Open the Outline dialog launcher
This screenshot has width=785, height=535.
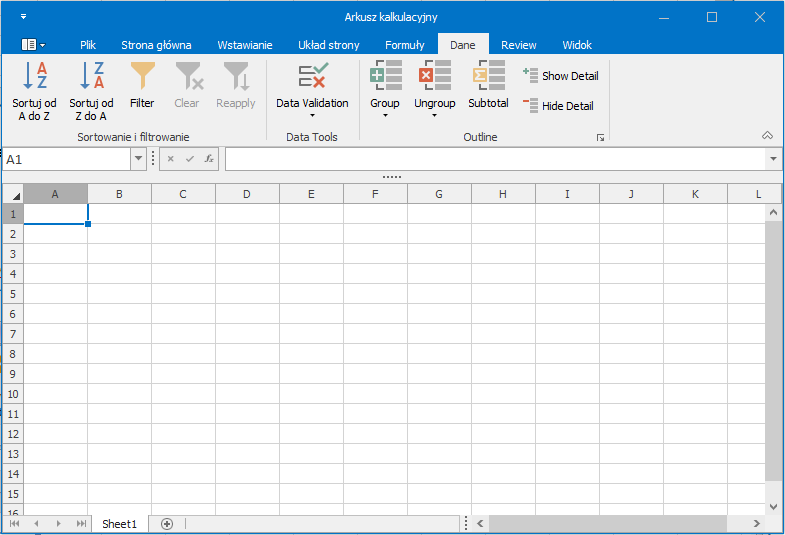(600, 138)
